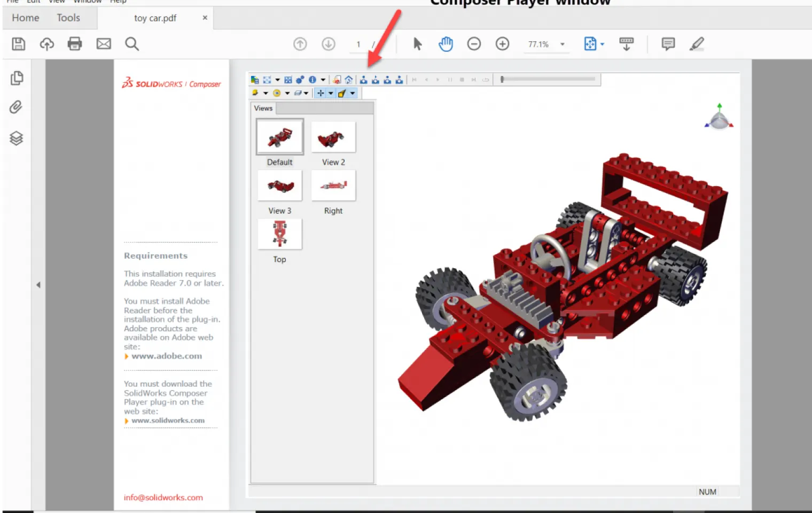Select the View 2 thumbnail
Image resolution: width=812 pixels, height=513 pixels.
(333, 137)
